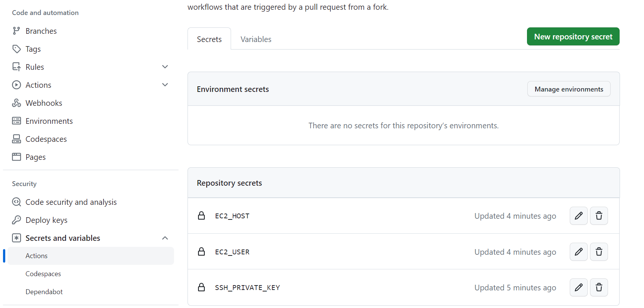Edit the EC2_HOST secret with pencil icon

[578, 216]
